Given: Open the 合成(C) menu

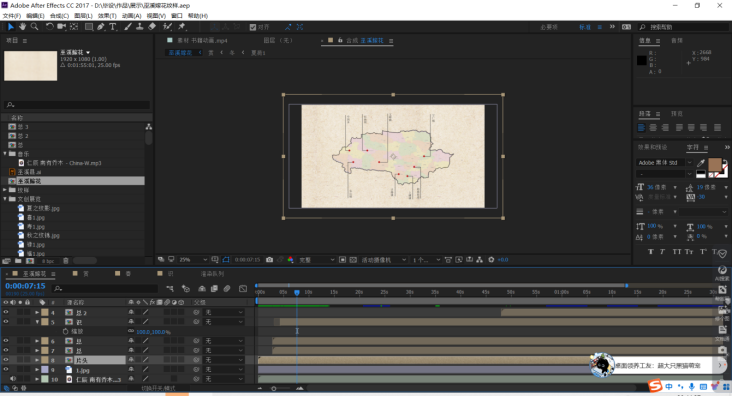Looking at the screenshot, I should coord(59,15).
